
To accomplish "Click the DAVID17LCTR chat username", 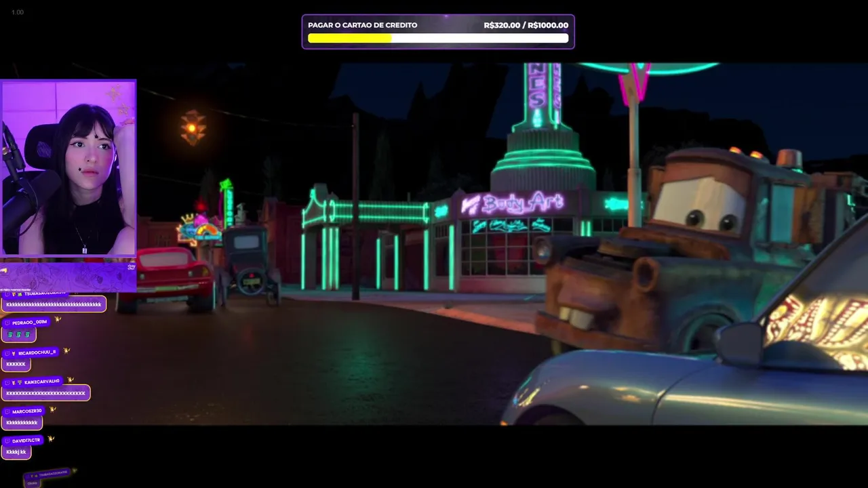I will tap(26, 441).
